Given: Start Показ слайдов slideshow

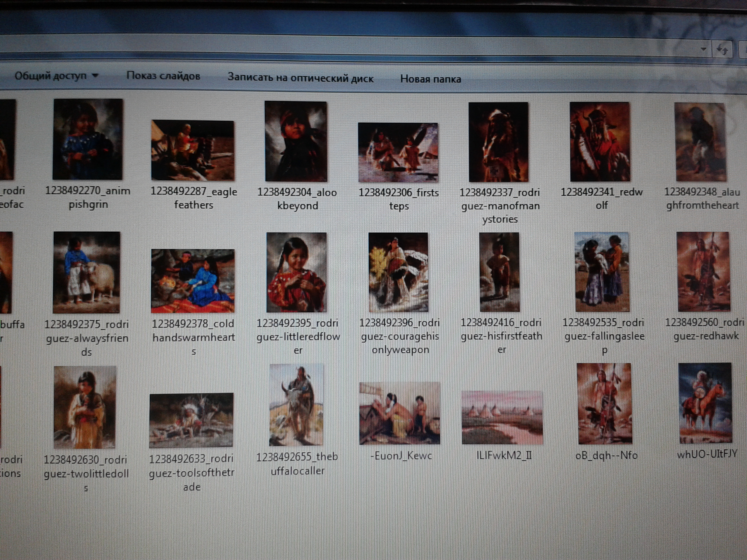Looking at the screenshot, I should tap(163, 76).
